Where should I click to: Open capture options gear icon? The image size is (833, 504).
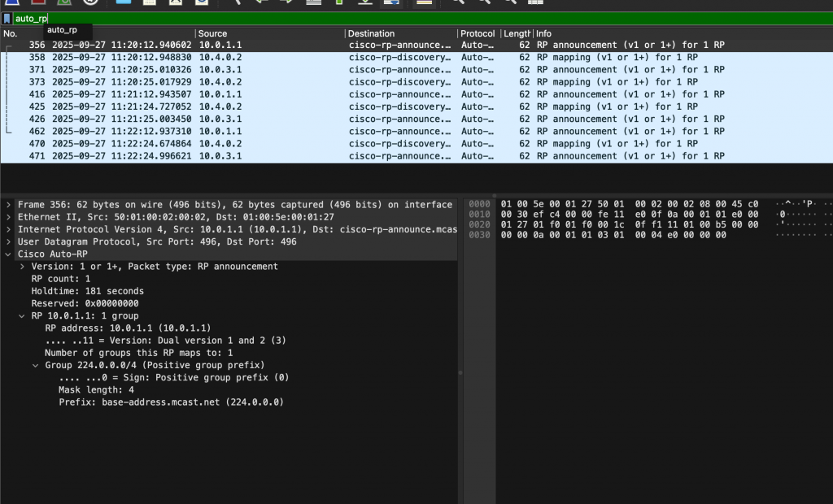pyautogui.click(x=90, y=2)
